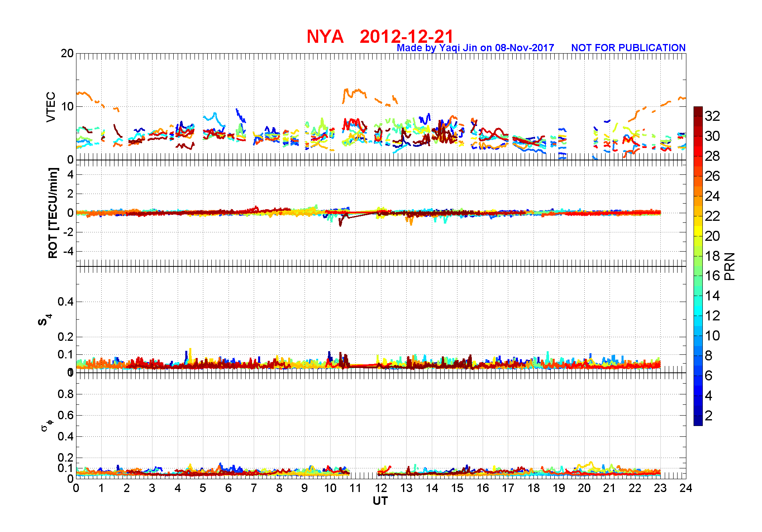762x532 pixels.
Task: Click colorbar tick label 32
Action: [x=712, y=116]
